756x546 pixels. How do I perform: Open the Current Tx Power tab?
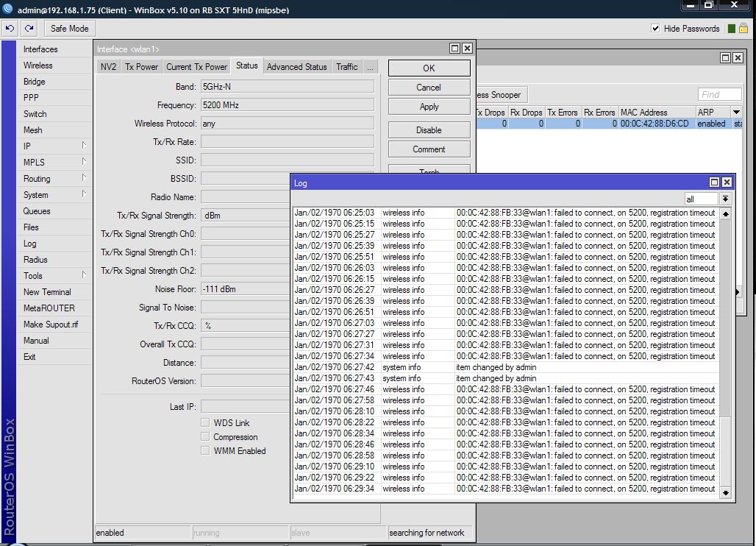(x=196, y=67)
